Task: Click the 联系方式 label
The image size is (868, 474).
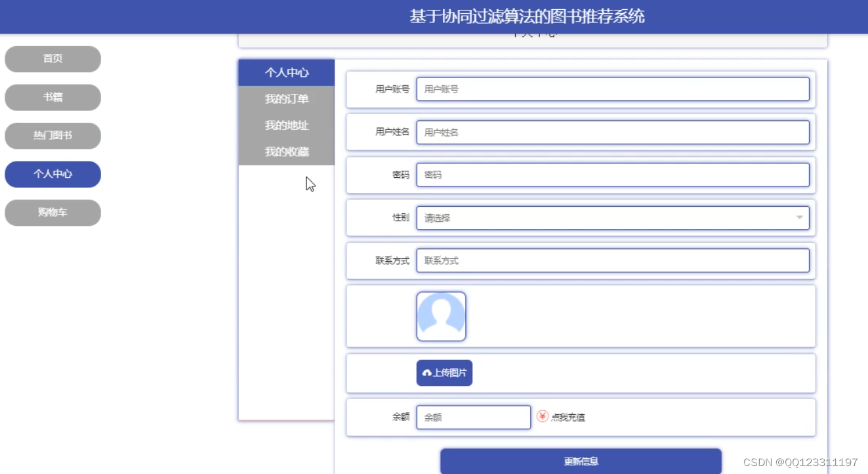Action: click(x=392, y=261)
